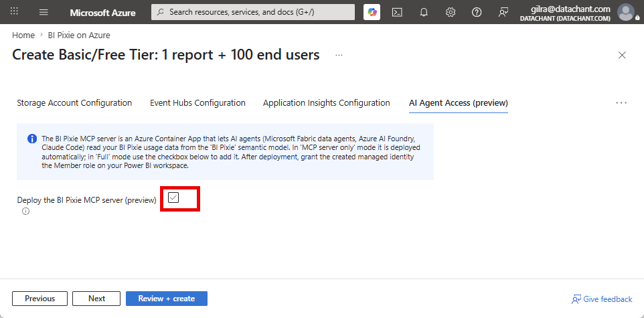Click the Microsoft Azure logo text
Screen dimensions: 644x318
[x=102, y=13]
